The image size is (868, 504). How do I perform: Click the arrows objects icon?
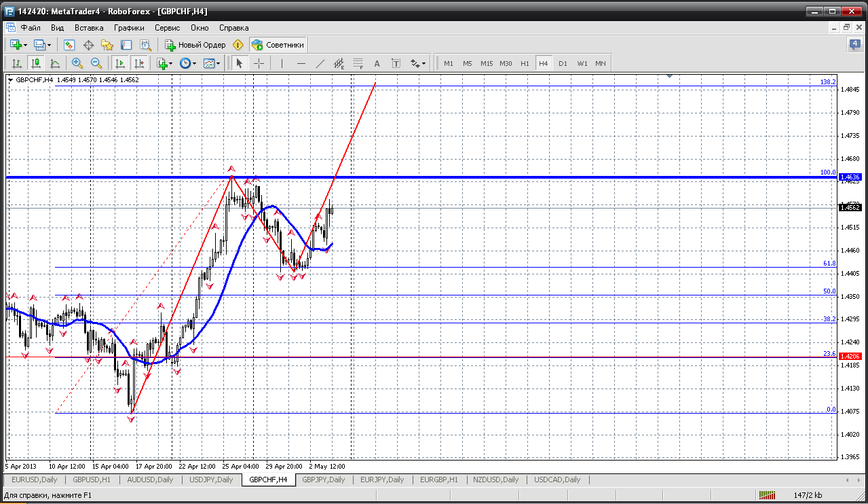coord(415,63)
